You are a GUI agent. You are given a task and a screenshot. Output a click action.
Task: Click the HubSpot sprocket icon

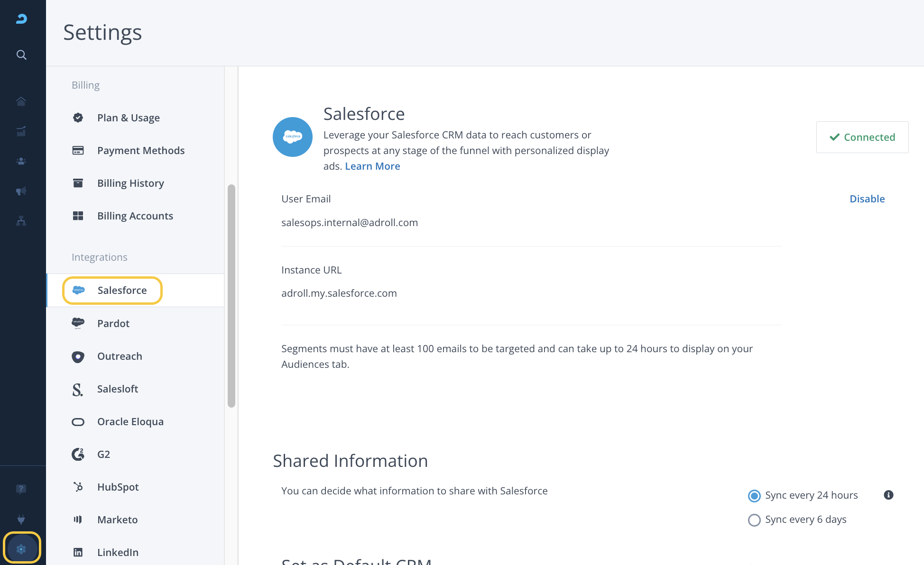click(x=78, y=487)
